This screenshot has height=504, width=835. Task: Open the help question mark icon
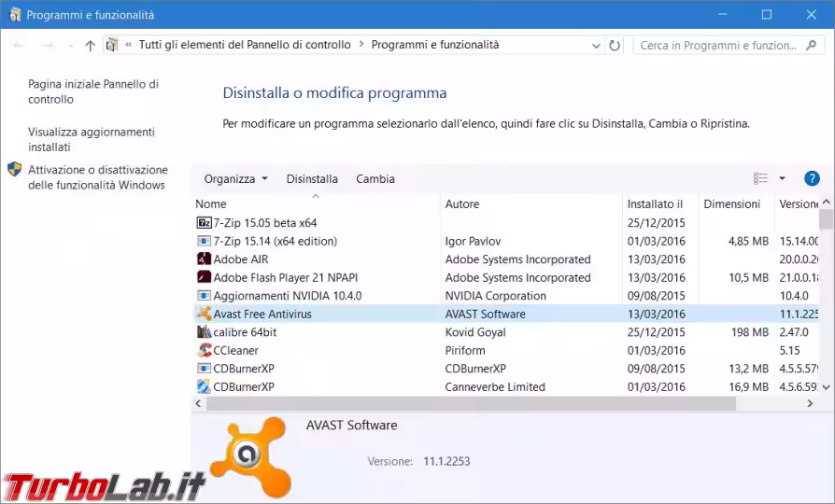tap(812, 178)
